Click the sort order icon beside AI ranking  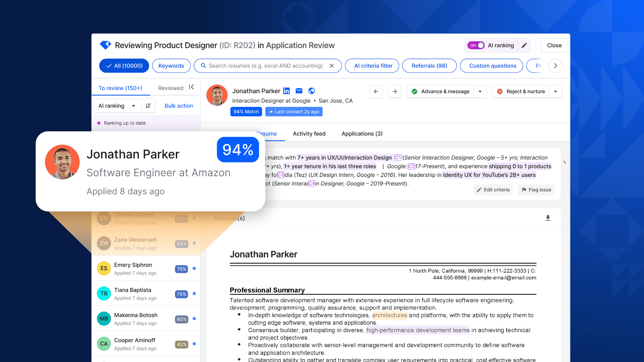(x=148, y=106)
